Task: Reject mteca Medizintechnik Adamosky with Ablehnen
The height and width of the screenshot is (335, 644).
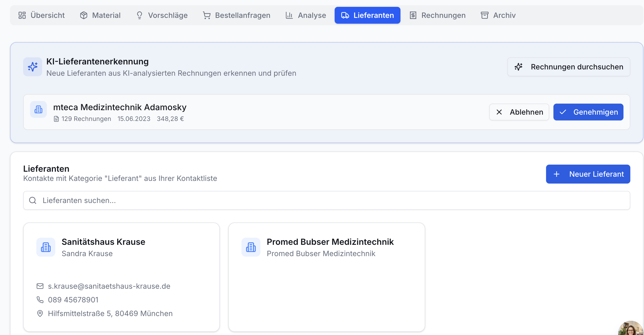Action: click(x=519, y=112)
